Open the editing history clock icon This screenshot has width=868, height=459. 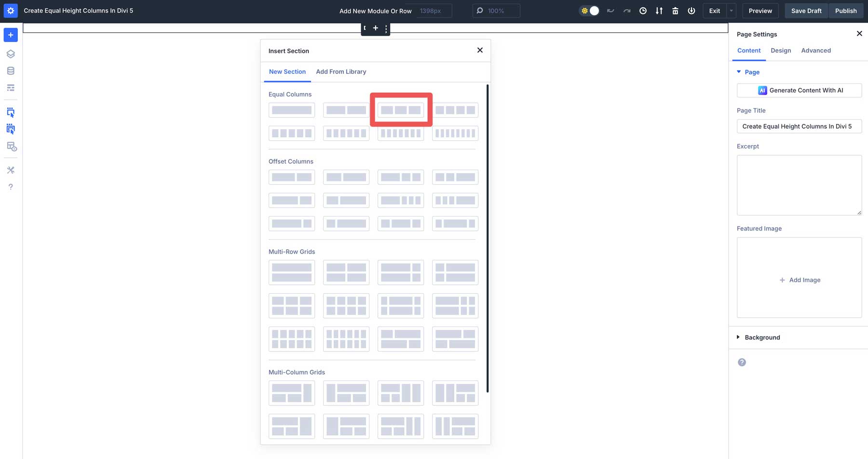pyautogui.click(x=643, y=10)
